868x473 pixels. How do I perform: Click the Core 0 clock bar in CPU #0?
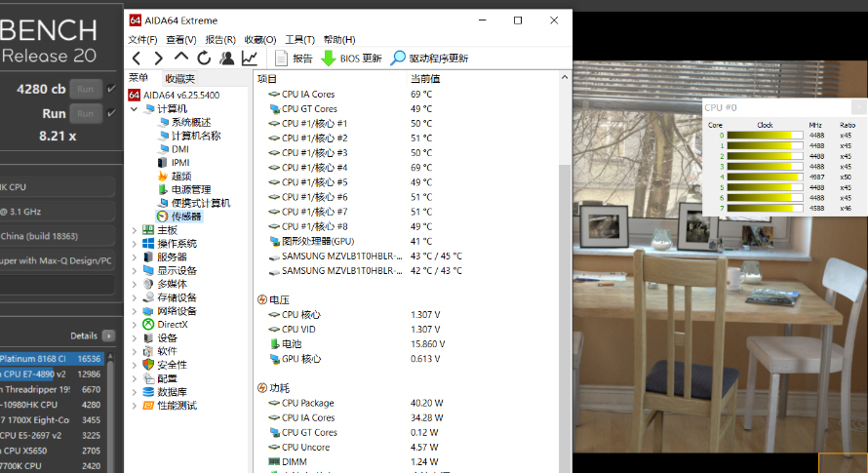[765, 136]
